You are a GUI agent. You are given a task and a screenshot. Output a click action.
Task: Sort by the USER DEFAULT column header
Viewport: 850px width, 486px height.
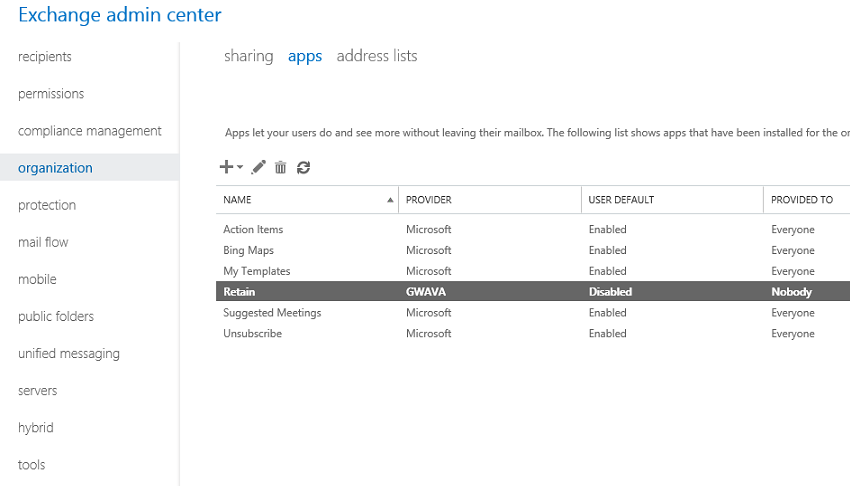621,200
